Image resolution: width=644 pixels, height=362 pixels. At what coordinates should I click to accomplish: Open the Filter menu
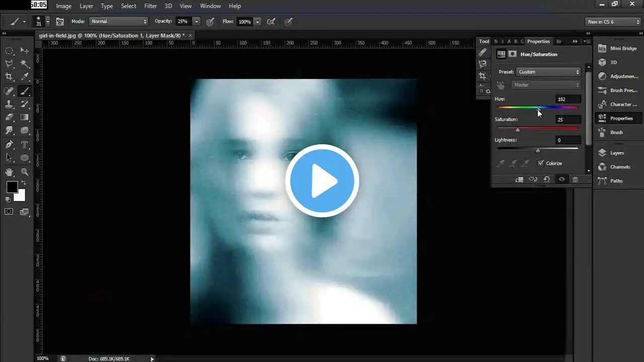click(150, 6)
